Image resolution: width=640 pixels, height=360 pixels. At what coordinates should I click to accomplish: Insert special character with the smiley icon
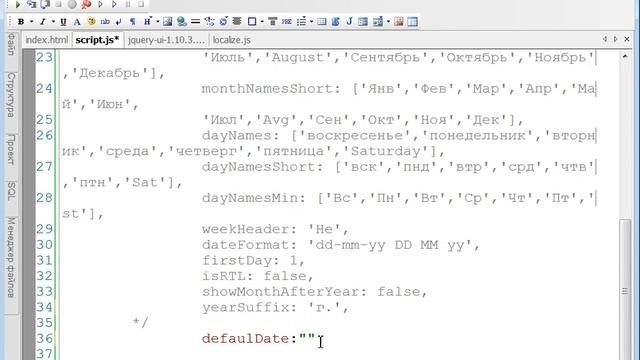click(x=91, y=22)
